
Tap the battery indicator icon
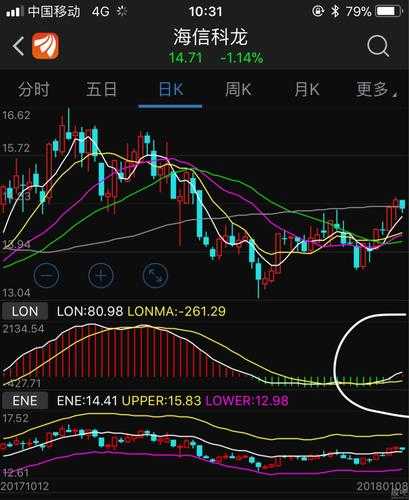(x=388, y=11)
